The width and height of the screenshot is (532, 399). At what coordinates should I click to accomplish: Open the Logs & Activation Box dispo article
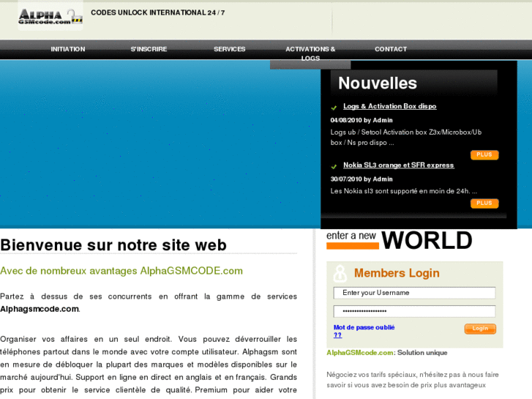(x=390, y=106)
